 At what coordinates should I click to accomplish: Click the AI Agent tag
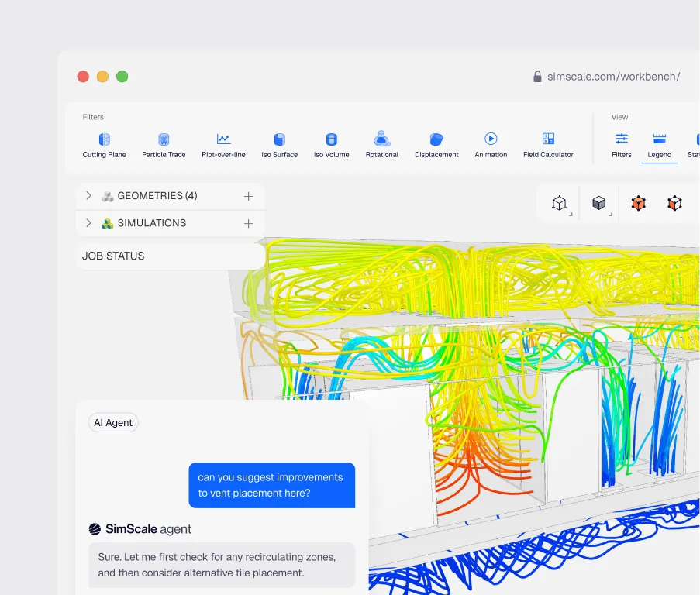(x=113, y=423)
